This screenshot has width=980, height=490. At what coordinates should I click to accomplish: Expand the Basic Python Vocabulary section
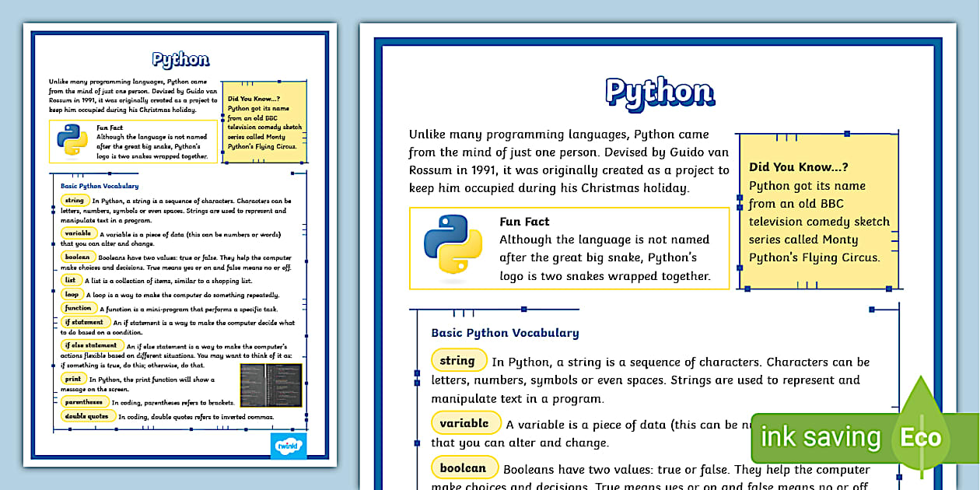coord(505,332)
